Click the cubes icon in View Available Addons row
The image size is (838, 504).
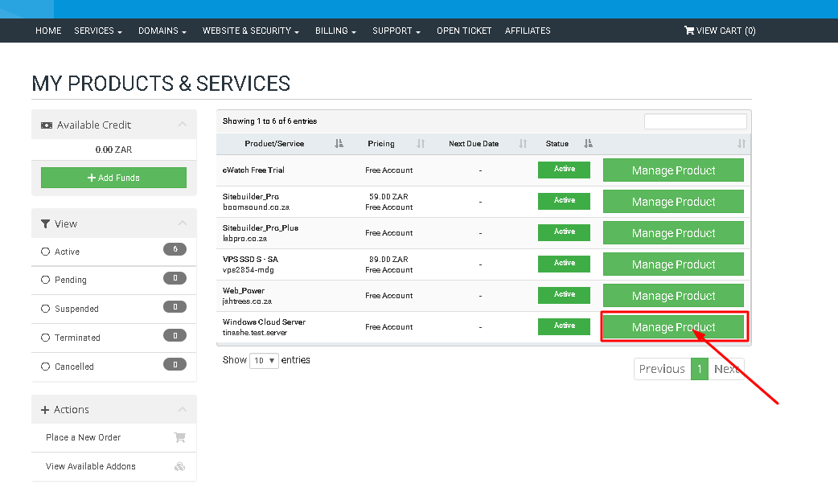click(179, 466)
